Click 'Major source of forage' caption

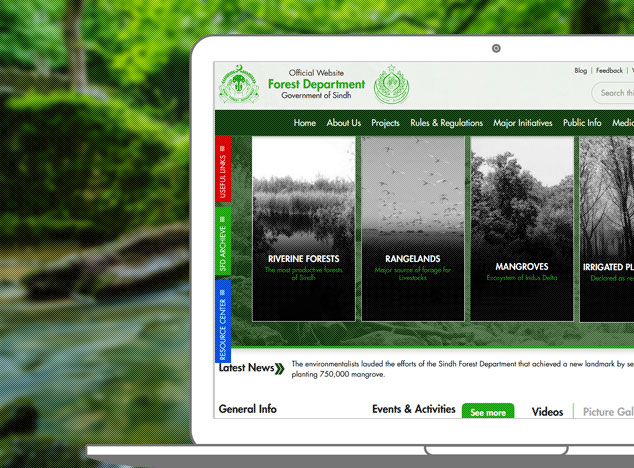click(412, 273)
